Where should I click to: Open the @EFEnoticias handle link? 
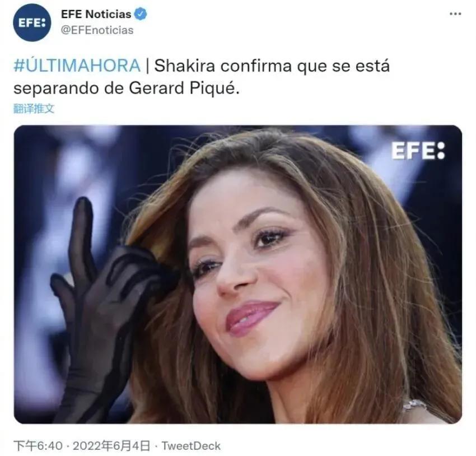click(x=97, y=30)
